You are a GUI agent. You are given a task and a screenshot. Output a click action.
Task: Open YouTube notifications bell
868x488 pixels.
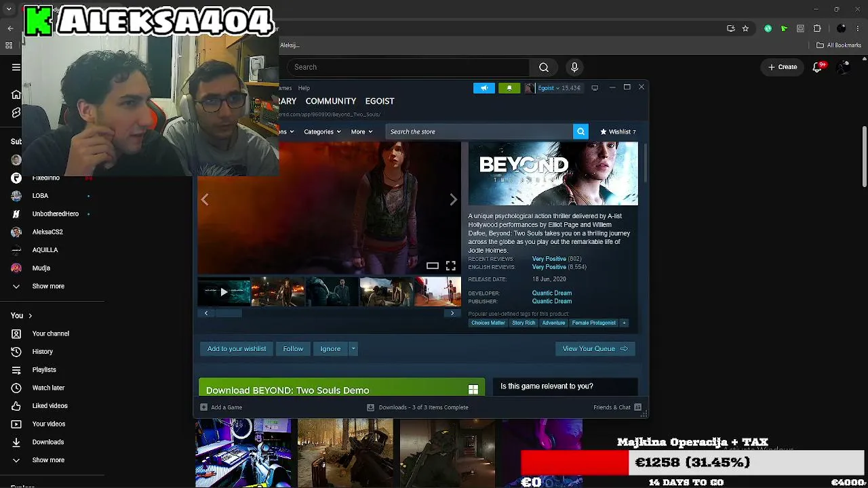(818, 67)
